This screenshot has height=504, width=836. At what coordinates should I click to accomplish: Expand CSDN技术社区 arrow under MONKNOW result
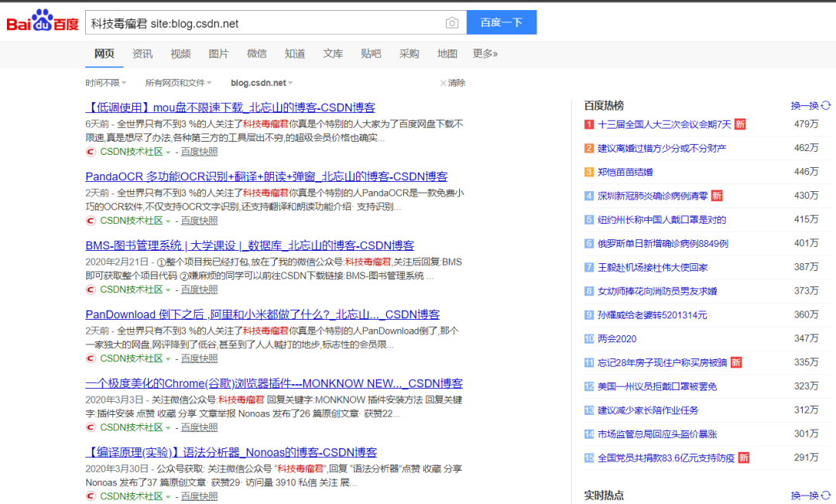tap(168, 427)
